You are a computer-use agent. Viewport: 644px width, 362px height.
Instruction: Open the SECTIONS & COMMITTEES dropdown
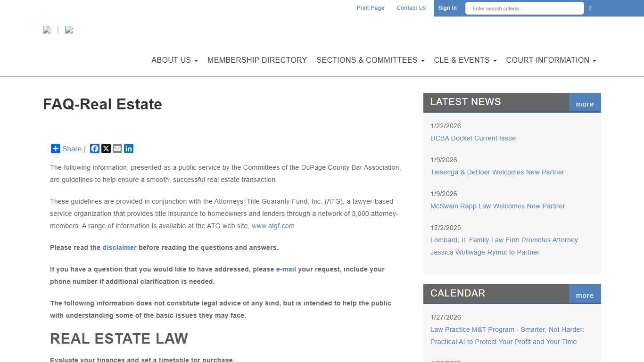370,60
